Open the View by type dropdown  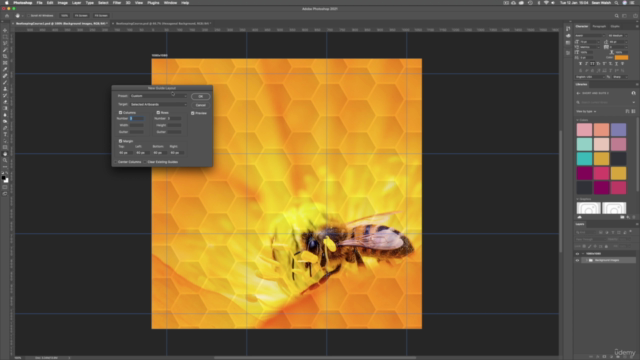click(587, 111)
